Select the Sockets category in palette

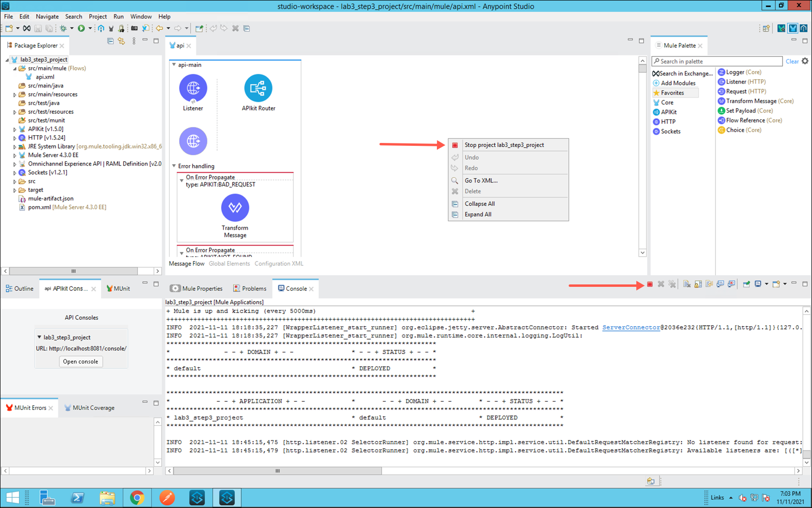[x=667, y=131]
